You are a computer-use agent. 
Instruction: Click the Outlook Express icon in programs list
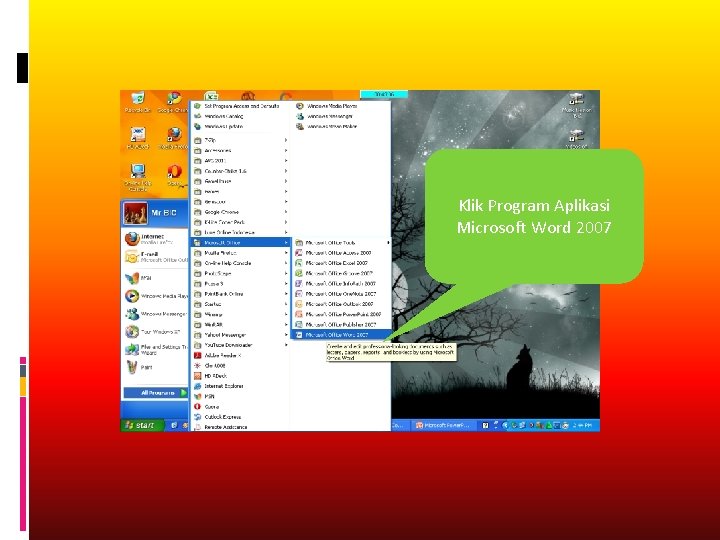point(197,417)
